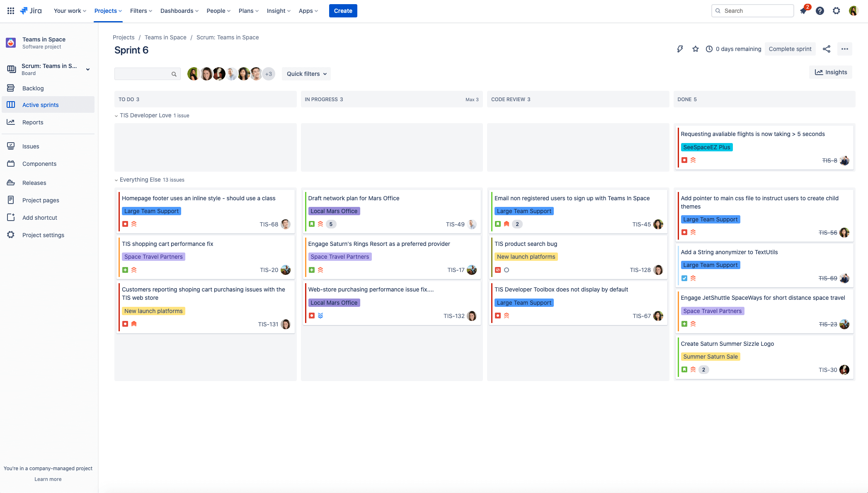This screenshot has height=493, width=868.
Task: Click TIS-128 product search bug card
Action: (577, 256)
